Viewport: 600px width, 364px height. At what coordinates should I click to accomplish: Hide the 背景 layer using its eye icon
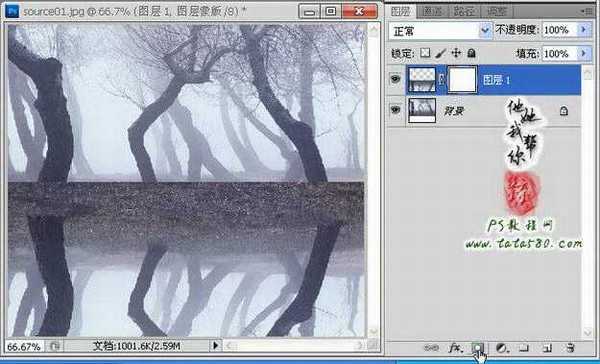click(x=395, y=110)
